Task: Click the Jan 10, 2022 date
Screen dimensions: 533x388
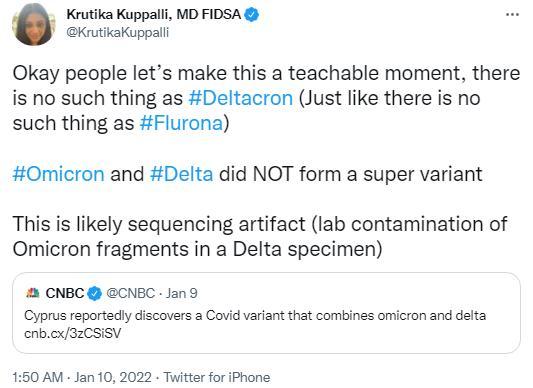Action: (113, 377)
